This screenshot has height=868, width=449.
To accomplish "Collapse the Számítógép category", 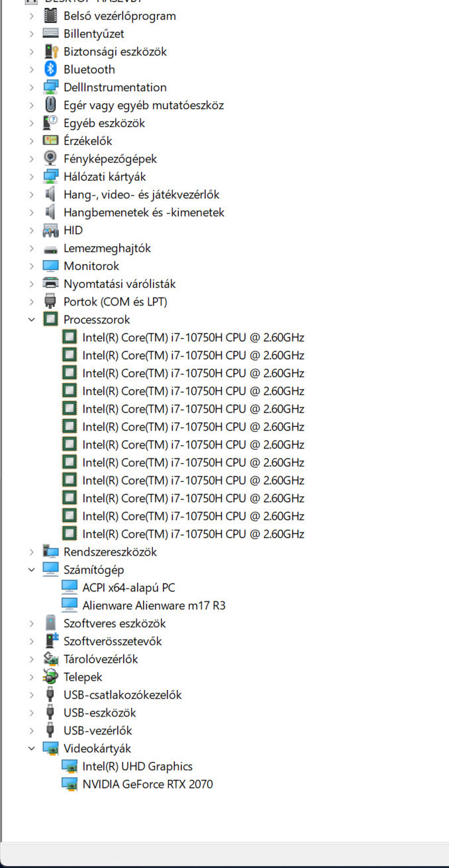I will point(31,570).
